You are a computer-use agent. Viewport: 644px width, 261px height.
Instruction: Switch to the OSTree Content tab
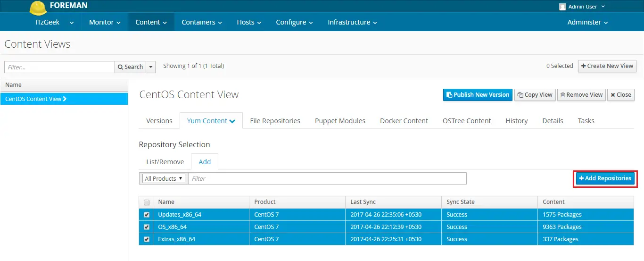click(x=467, y=121)
